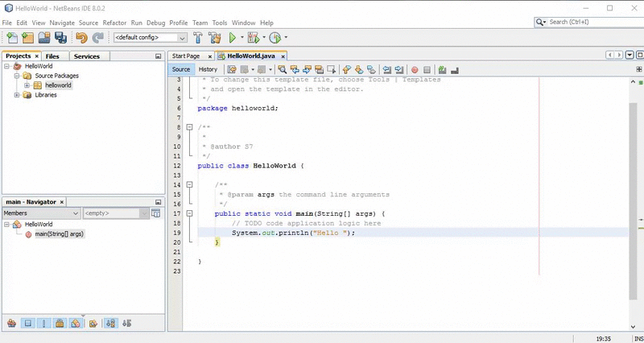
Task: Open the Profile Project dropdown arrow
Action: point(286,37)
